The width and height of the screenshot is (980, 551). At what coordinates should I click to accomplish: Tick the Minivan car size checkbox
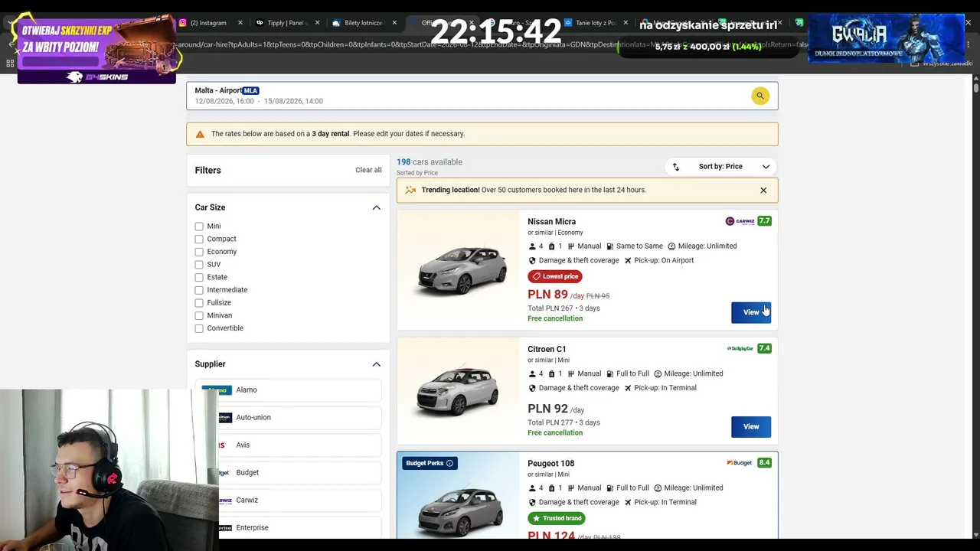tap(199, 315)
